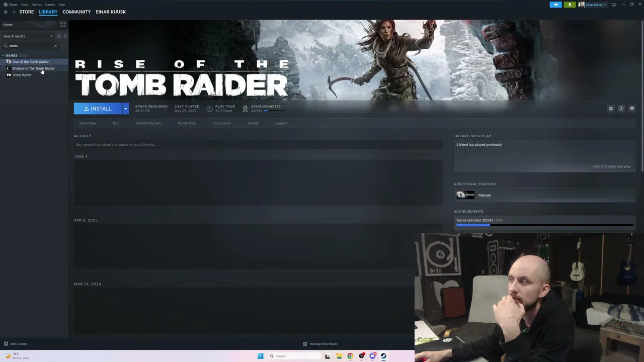Image resolution: width=644 pixels, height=362 pixels.
Task: Click the ready-to-play filter icon
Action: [65, 36]
